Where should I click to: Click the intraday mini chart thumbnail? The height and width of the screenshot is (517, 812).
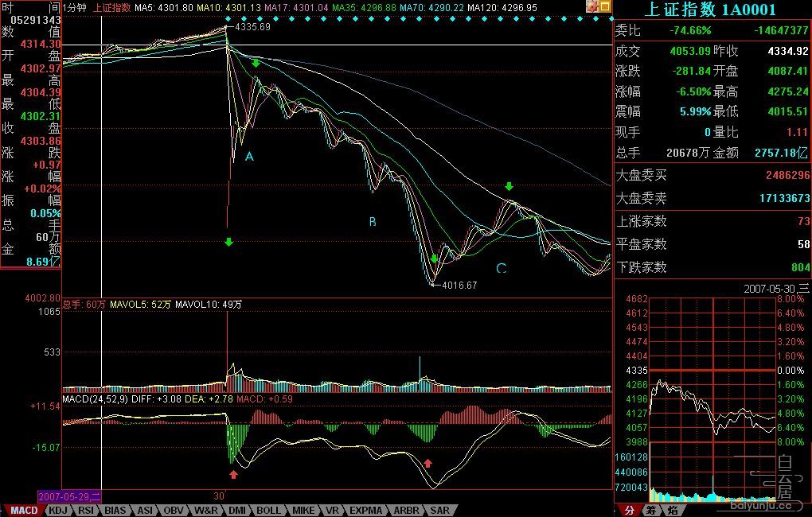712,399
